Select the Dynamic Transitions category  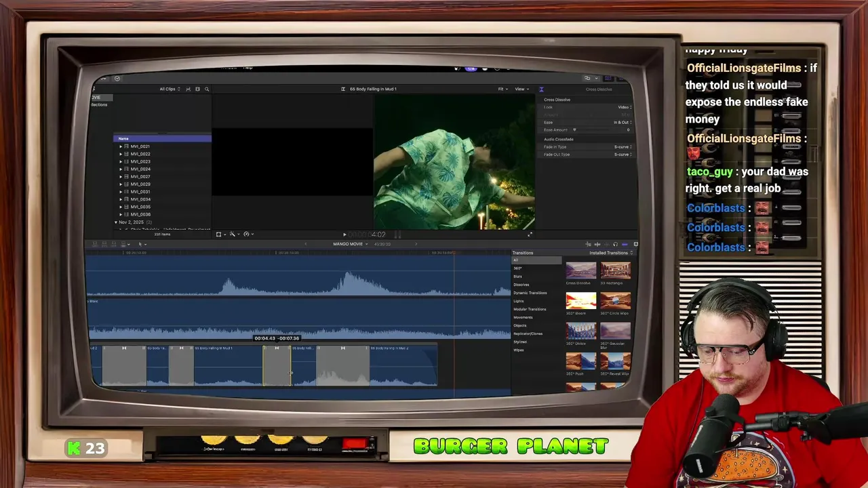[530, 293]
